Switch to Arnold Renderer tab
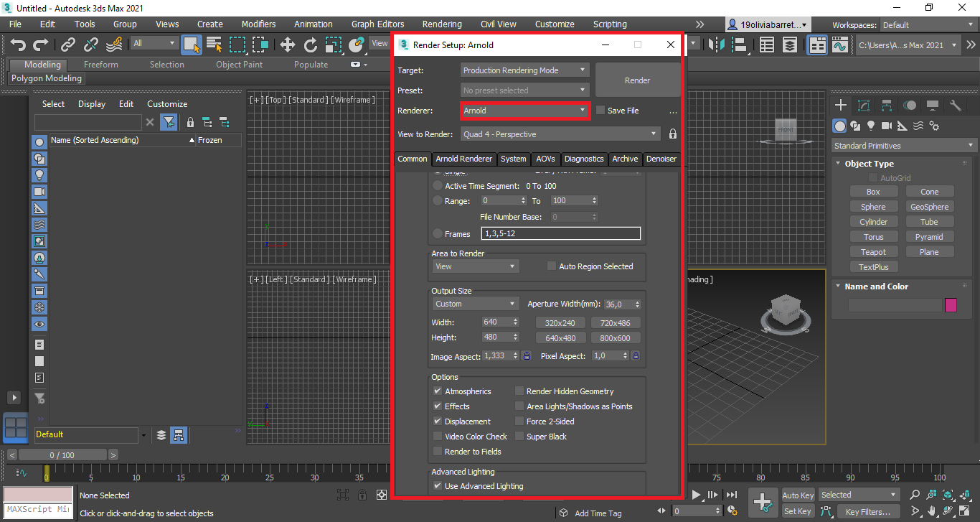Screen dimensions: 980x522 464,159
